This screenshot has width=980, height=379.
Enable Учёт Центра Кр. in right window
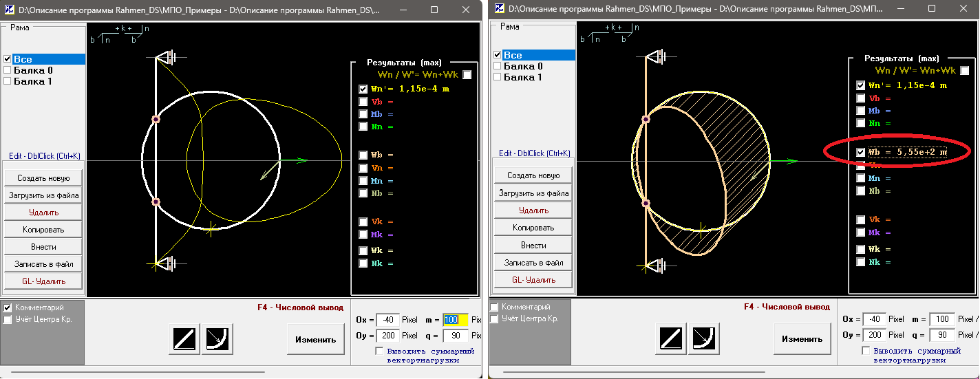494,319
